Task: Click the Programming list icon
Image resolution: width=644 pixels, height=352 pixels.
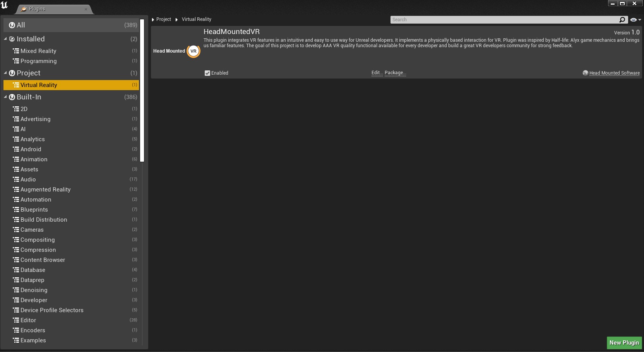Action: tap(16, 61)
